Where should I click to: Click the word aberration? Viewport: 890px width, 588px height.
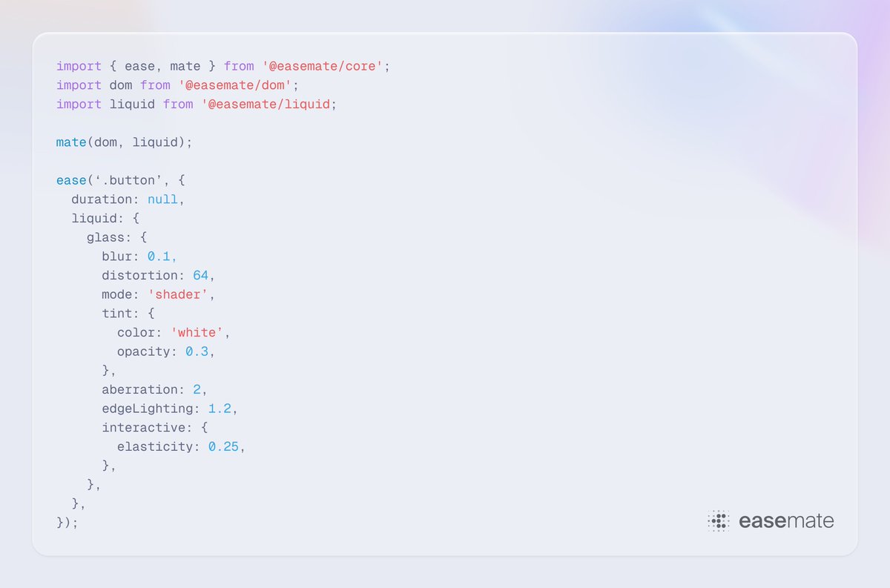tap(139, 390)
